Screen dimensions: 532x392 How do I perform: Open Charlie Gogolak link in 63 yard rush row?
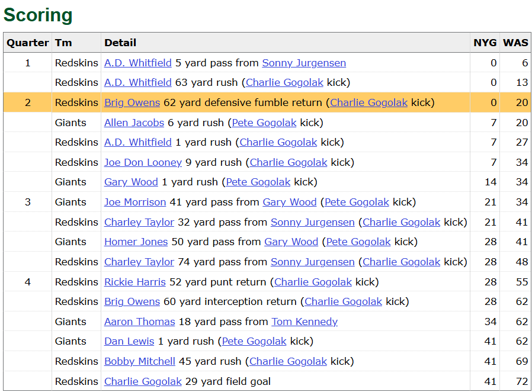pos(284,82)
